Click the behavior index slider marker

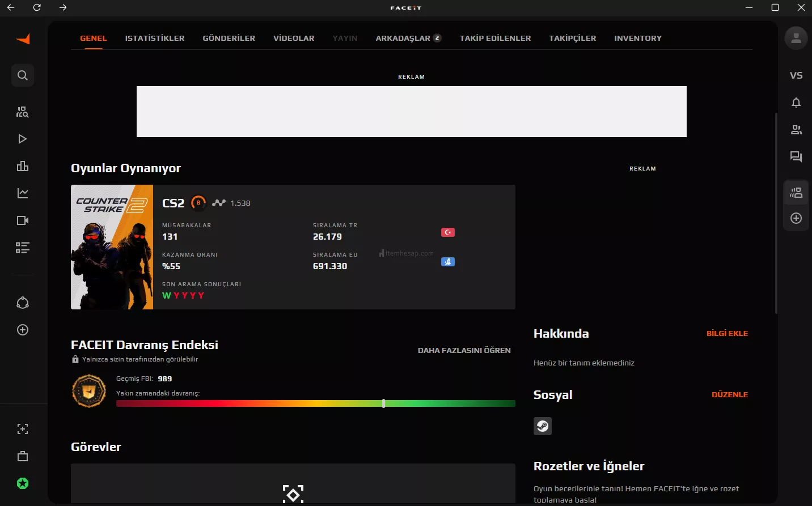pos(384,403)
